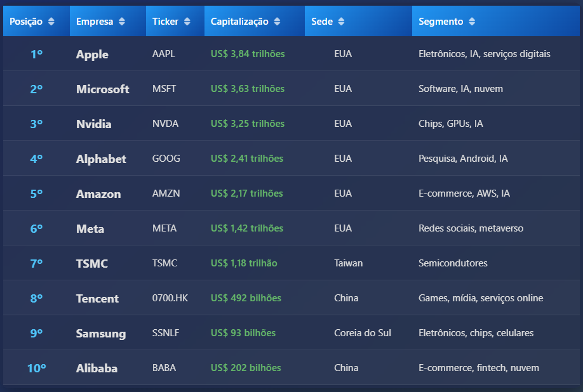Click the value "US$ 1,42 trilhões"
The height and width of the screenshot is (392, 583).
(x=247, y=228)
